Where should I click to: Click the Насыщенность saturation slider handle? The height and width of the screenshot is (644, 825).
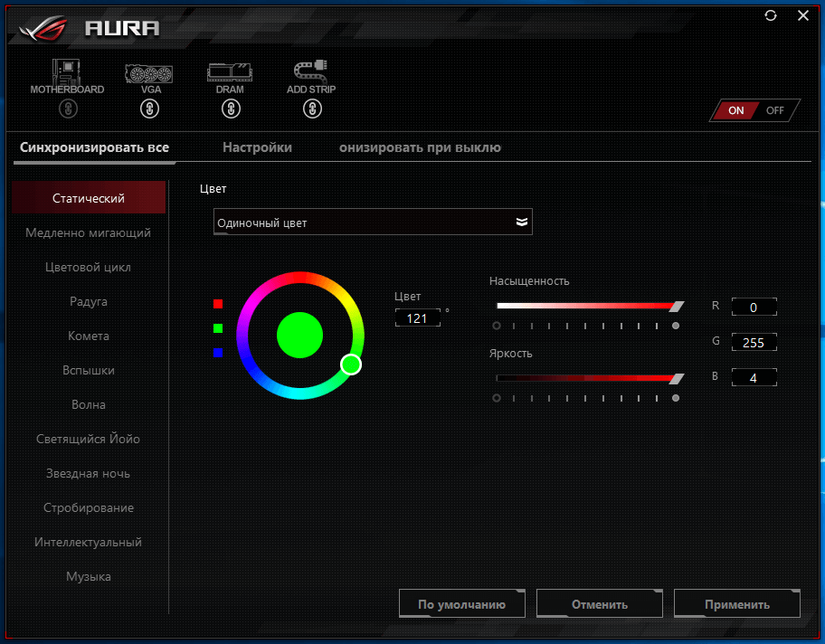point(676,307)
